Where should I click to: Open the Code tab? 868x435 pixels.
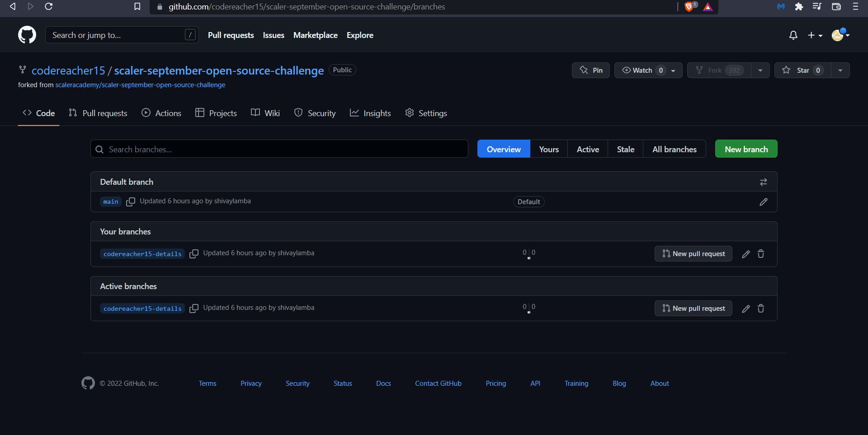tap(39, 113)
